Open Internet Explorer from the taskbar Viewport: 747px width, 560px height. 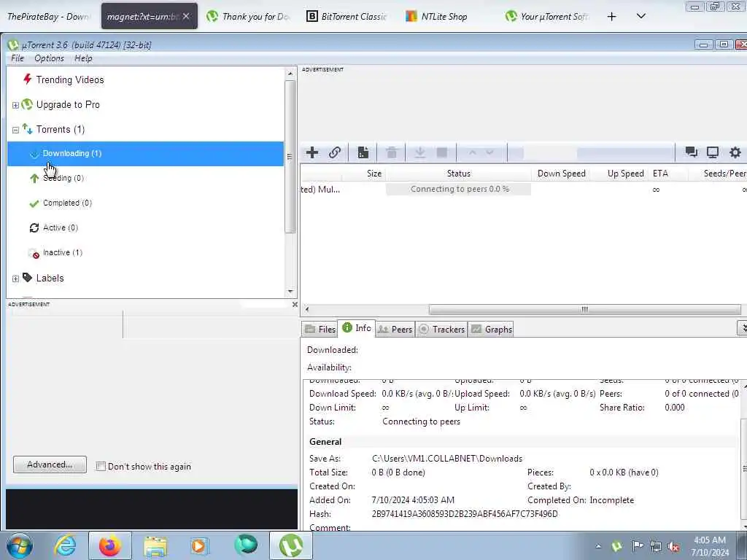[x=65, y=545]
